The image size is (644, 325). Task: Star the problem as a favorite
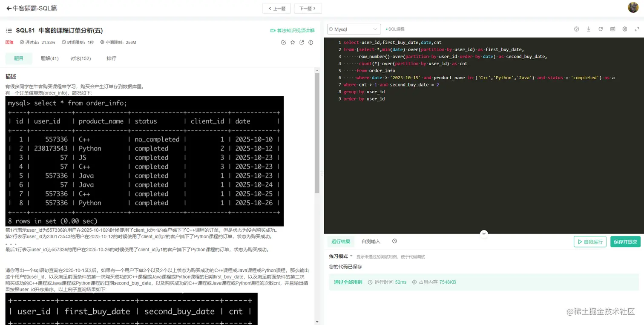[293, 42]
